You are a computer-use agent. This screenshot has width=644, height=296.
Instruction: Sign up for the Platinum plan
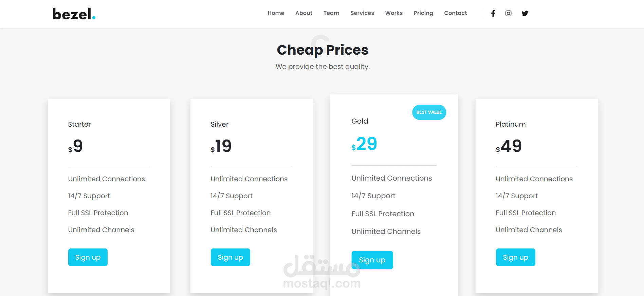[x=516, y=257]
